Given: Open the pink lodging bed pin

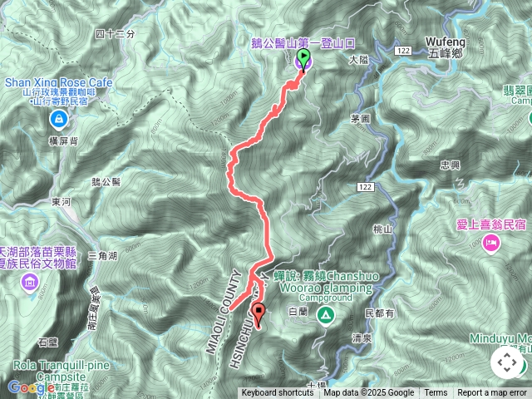Looking at the screenshot, I should [x=491, y=244].
